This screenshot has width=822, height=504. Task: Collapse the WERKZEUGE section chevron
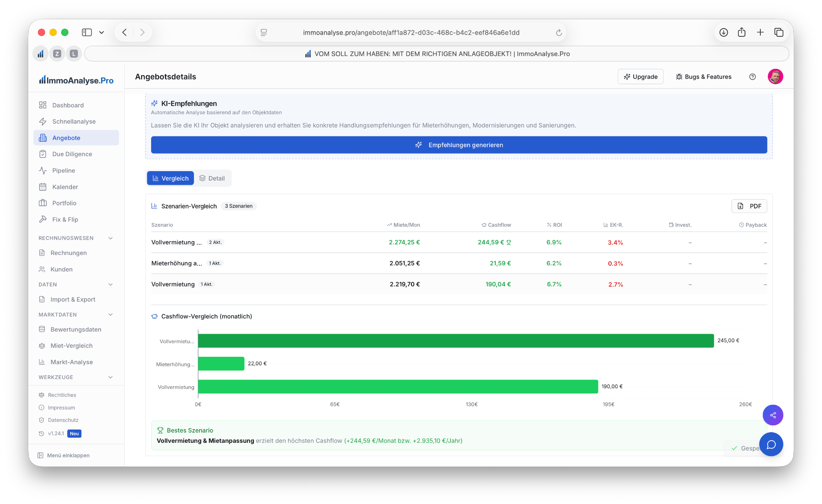[110, 377]
